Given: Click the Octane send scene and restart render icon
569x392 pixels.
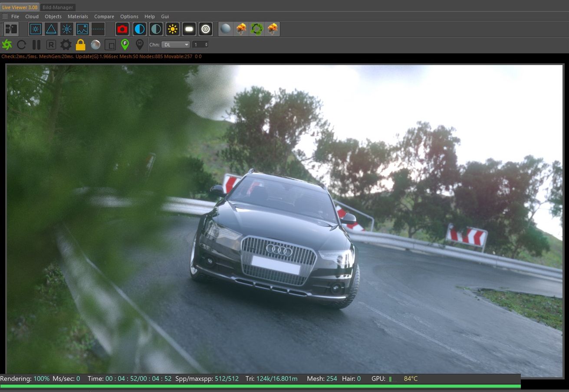Looking at the screenshot, I should point(7,44).
